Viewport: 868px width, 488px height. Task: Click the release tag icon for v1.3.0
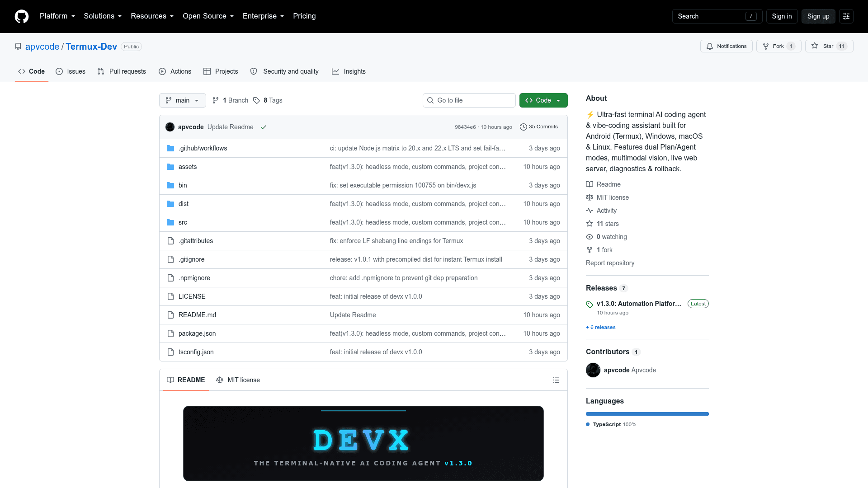(590, 305)
